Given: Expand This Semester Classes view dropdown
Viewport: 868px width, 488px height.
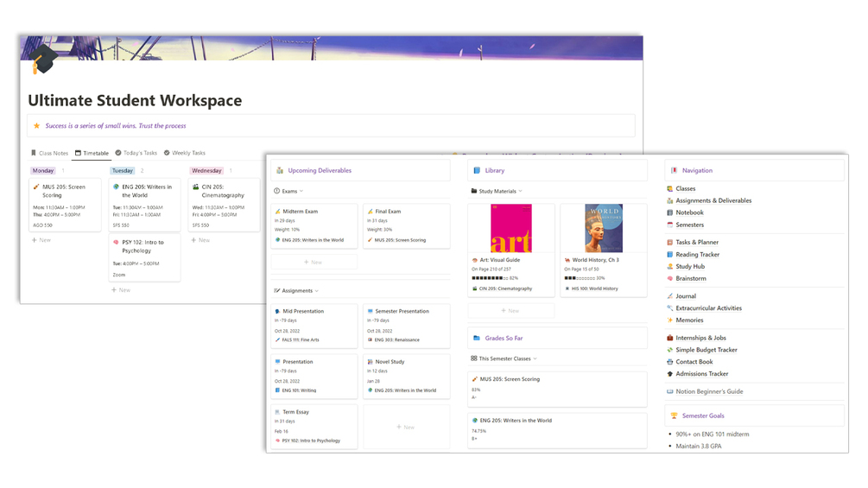Looking at the screenshot, I should tap(504, 358).
